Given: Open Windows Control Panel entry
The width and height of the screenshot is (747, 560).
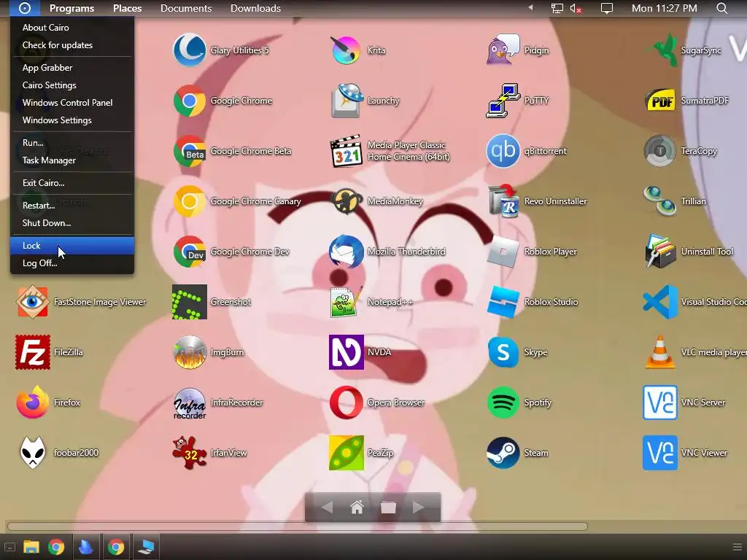Looking at the screenshot, I should point(72,103).
